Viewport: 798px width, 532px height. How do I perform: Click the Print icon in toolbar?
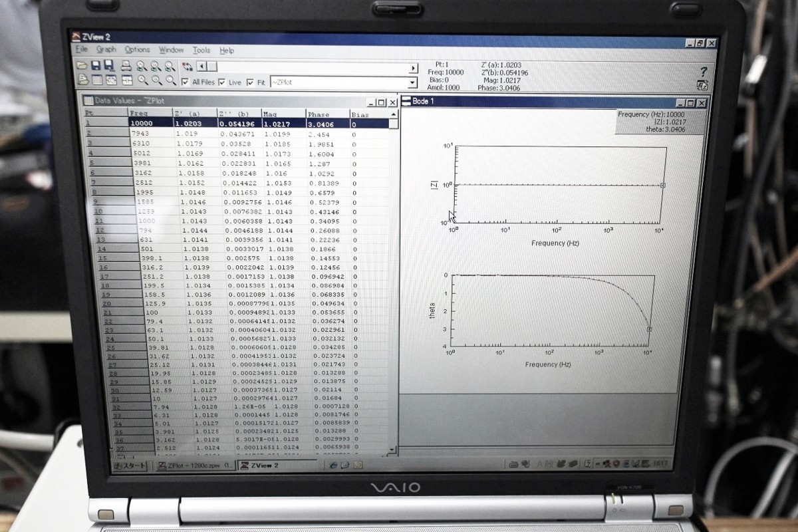pos(126,66)
